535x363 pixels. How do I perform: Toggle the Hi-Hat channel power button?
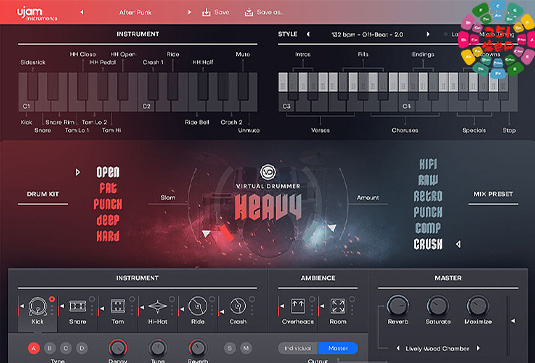pos(172,299)
